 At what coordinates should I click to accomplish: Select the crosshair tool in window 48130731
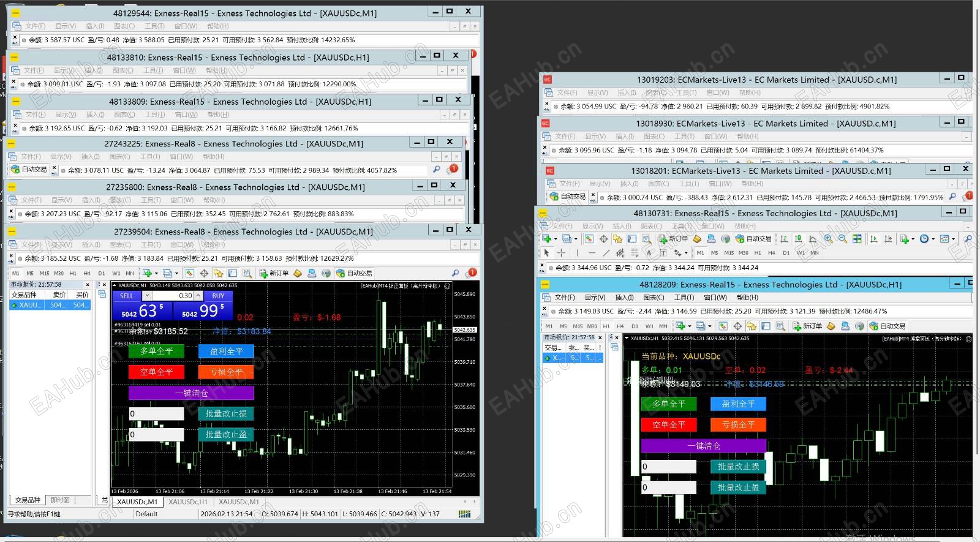561,252
